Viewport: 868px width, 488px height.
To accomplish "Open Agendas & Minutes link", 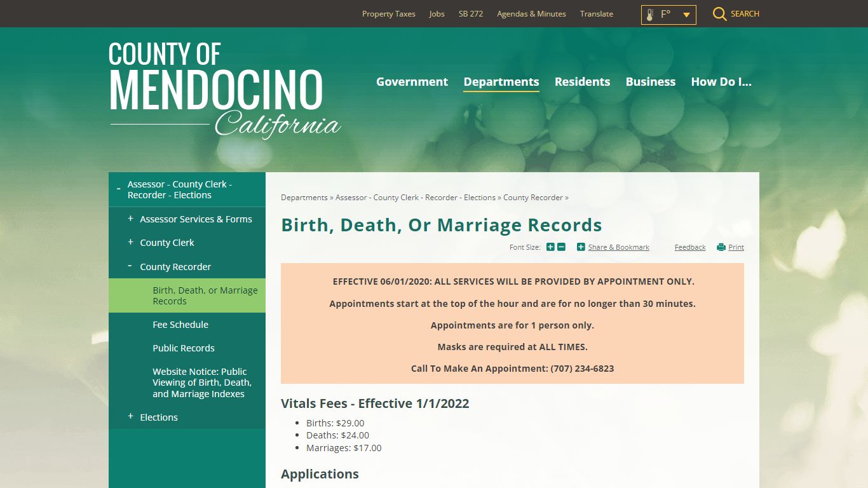I will click(x=531, y=14).
